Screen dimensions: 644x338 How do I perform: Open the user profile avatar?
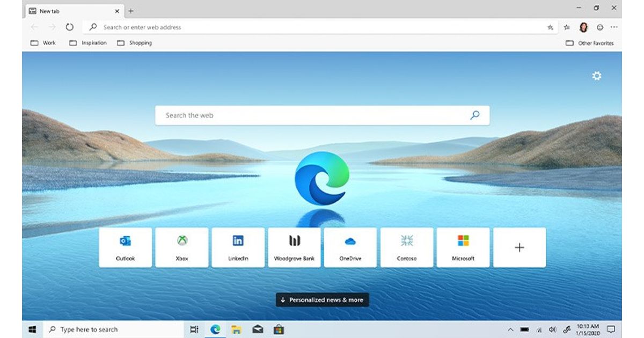coord(583,27)
